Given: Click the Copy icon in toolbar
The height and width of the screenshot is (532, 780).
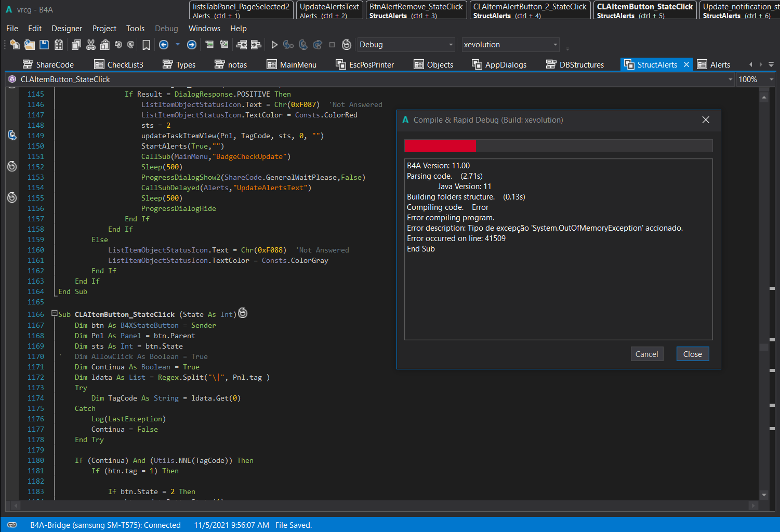Looking at the screenshot, I should [x=76, y=45].
